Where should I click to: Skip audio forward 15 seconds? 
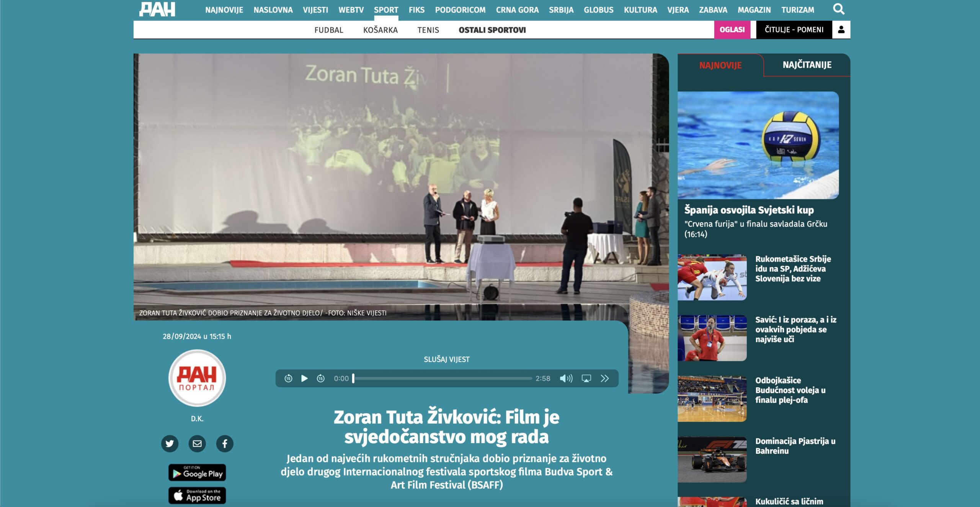point(321,378)
